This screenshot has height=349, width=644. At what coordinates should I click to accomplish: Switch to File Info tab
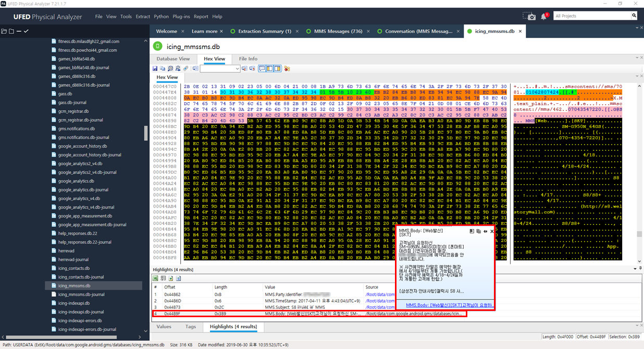[248, 59]
